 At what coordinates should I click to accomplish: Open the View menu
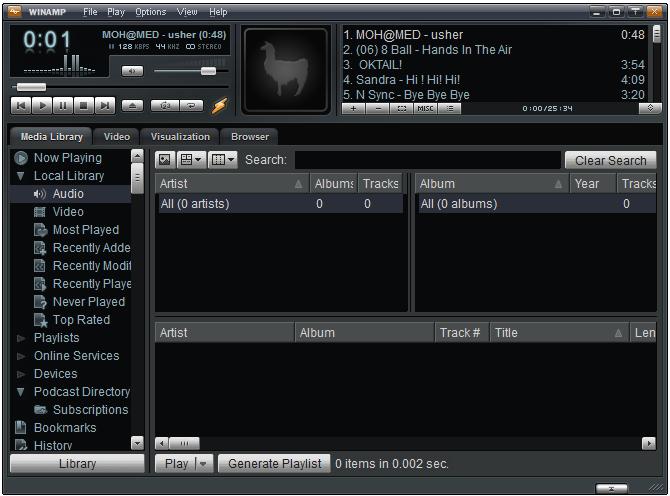187,12
